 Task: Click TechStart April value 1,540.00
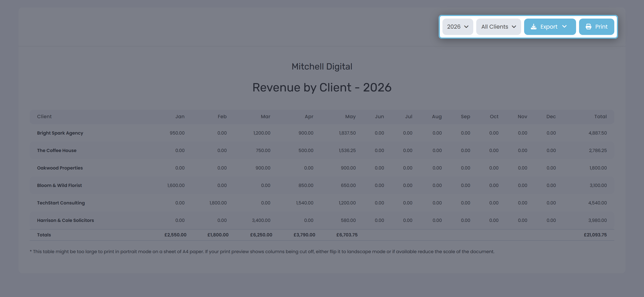click(305, 203)
